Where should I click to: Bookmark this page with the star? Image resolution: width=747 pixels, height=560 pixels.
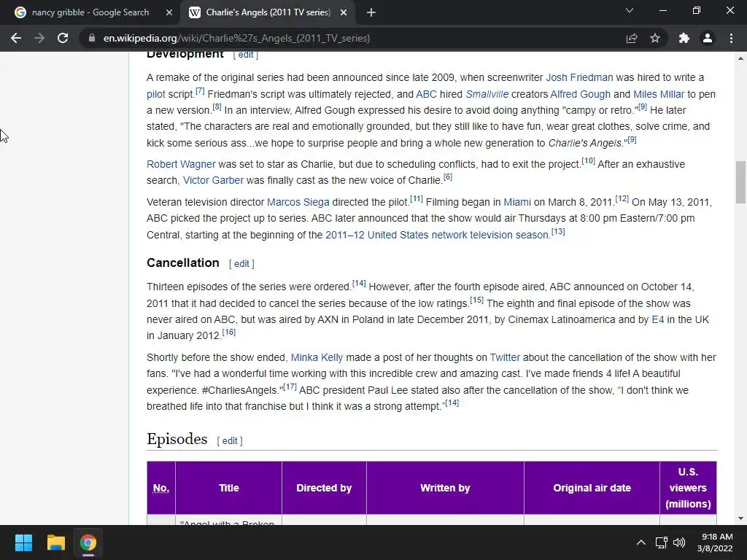click(655, 38)
